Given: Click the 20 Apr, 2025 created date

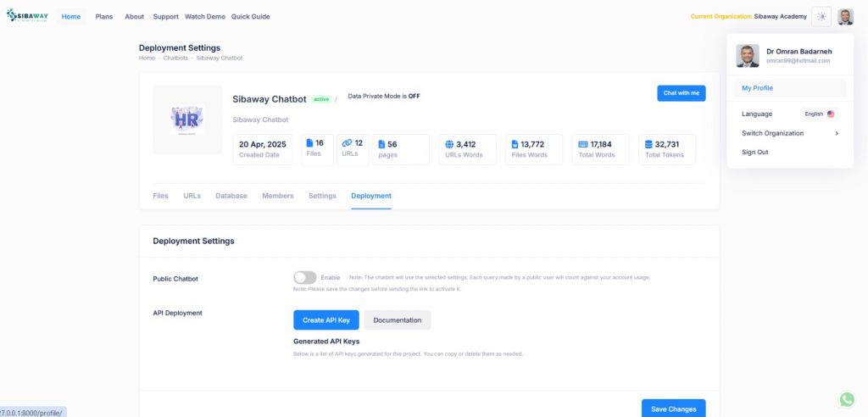Looking at the screenshot, I should pyautogui.click(x=263, y=145).
